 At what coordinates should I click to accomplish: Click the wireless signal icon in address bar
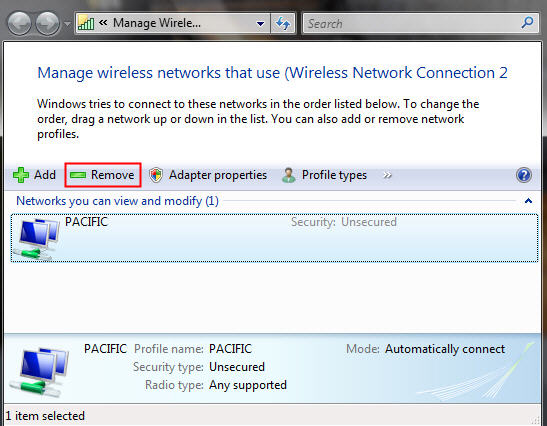tap(86, 23)
